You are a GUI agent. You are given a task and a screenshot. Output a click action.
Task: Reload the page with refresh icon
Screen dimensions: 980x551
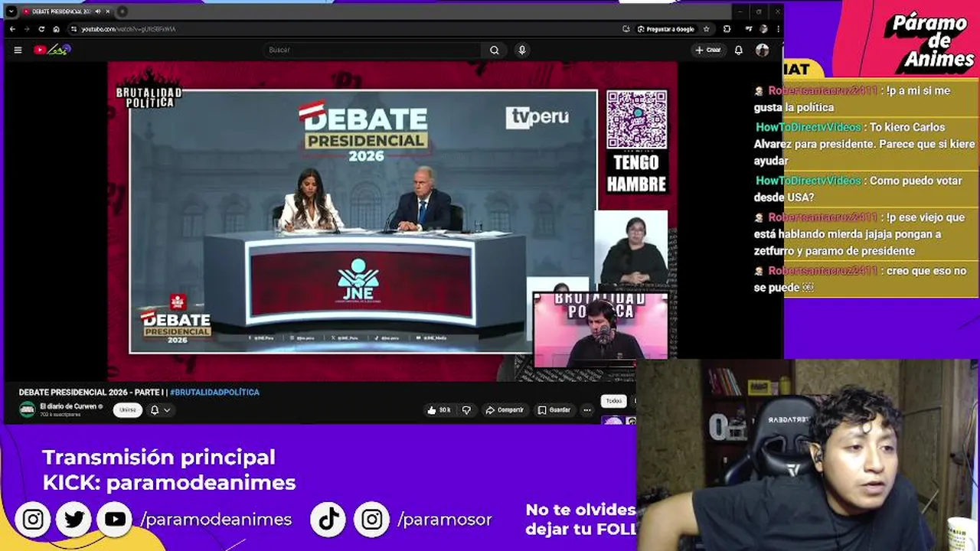pos(41,29)
